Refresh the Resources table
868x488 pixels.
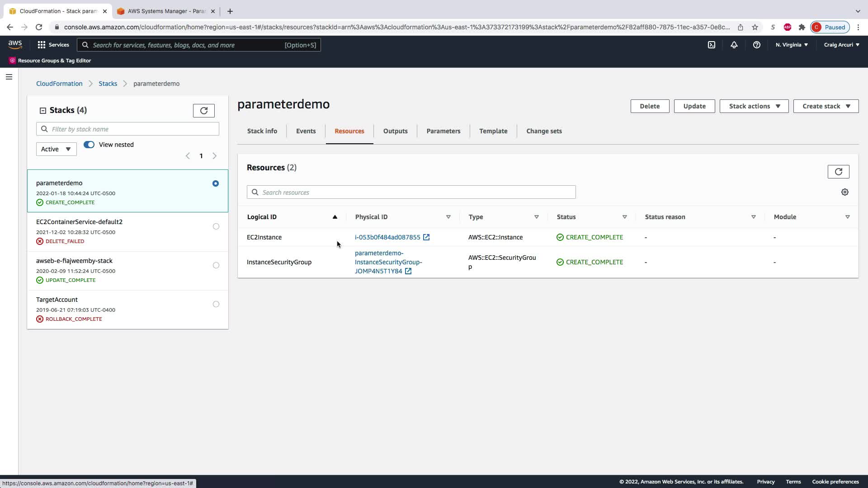(838, 172)
